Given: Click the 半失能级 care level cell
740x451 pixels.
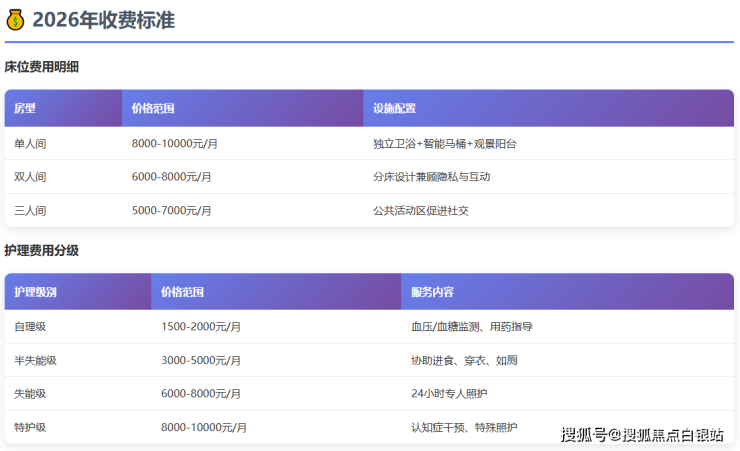Looking at the screenshot, I should point(35,361).
